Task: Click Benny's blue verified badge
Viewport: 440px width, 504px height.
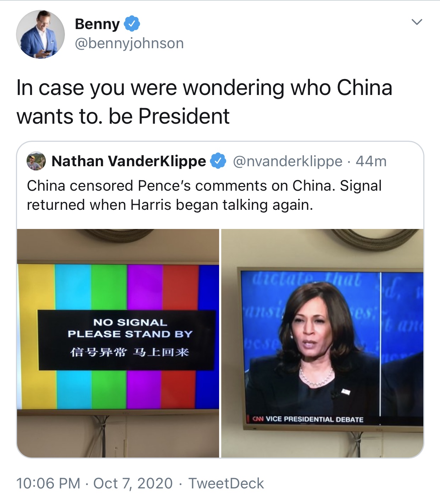Action: click(132, 24)
